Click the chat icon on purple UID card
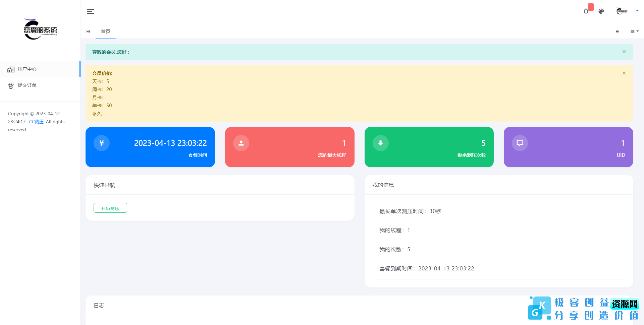 [520, 143]
